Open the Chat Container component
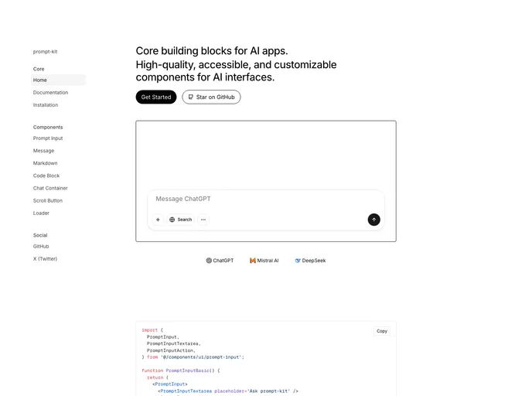Viewport: 532px width, 396px height. [50, 188]
